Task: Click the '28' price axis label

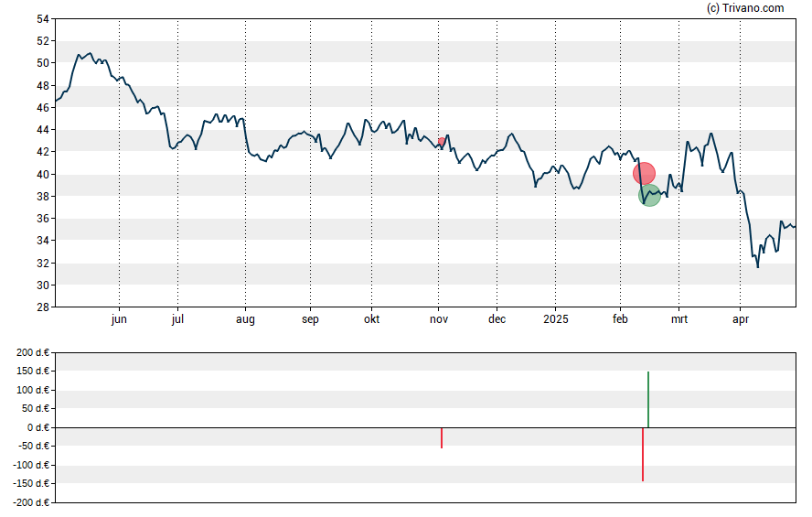Action: [43, 307]
